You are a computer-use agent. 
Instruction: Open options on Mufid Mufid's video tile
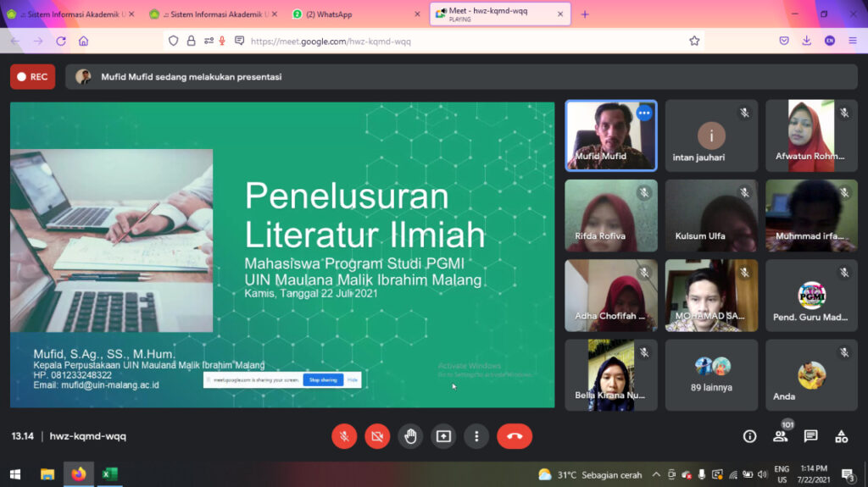[x=644, y=113]
